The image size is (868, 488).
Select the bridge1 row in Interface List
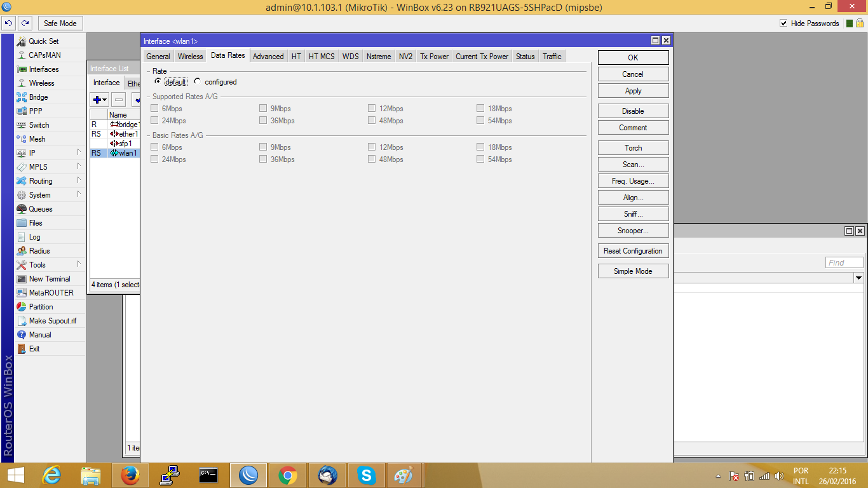tap(114, 125)
